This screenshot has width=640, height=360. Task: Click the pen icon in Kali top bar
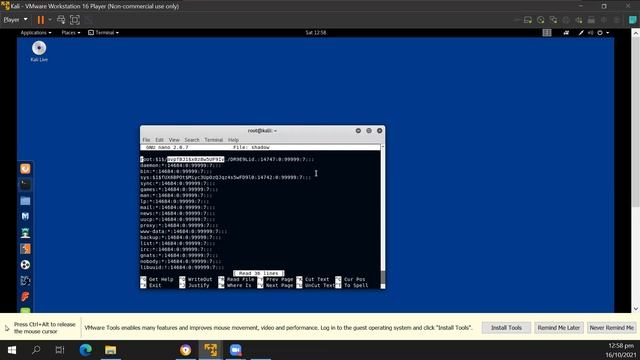(581, 33)
